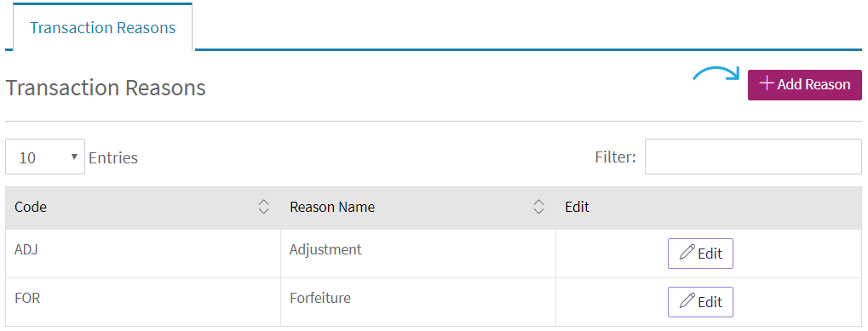Click pencil icon in FOR row
This screenshot has height=331, width=868.
(x=687, y=301)
